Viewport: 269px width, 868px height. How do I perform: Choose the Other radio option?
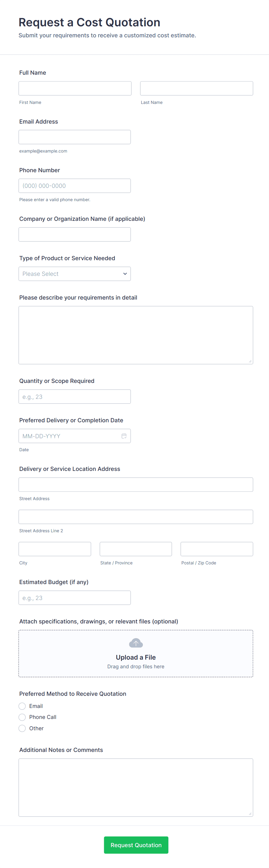[x=22, y=728]
